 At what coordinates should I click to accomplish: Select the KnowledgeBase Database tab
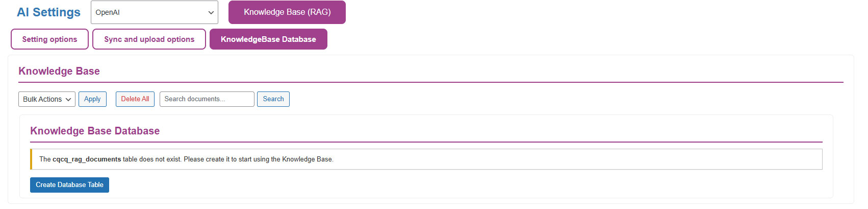pos(268,39)
